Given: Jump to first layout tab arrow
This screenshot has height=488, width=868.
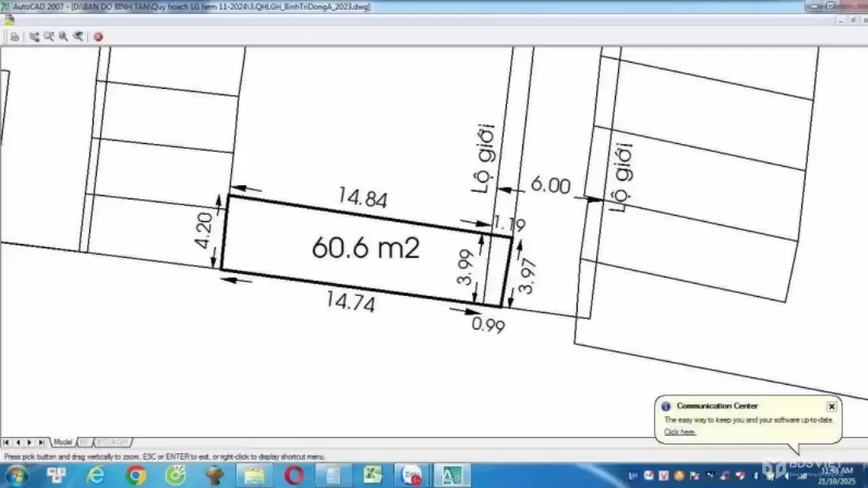Looking at the screenshot, I should point(7,442).
